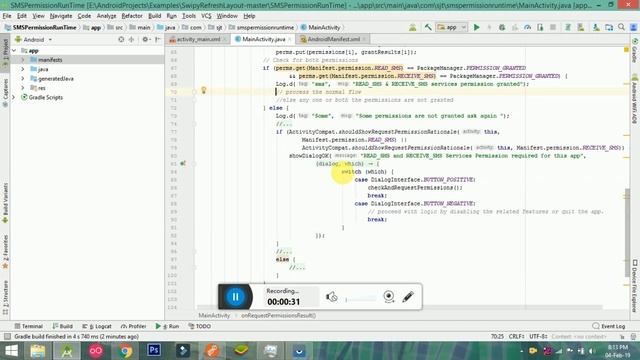This screenshot has height=360, width=640.
Task: Expand the manifests folder
Action: tap(23, 60)
